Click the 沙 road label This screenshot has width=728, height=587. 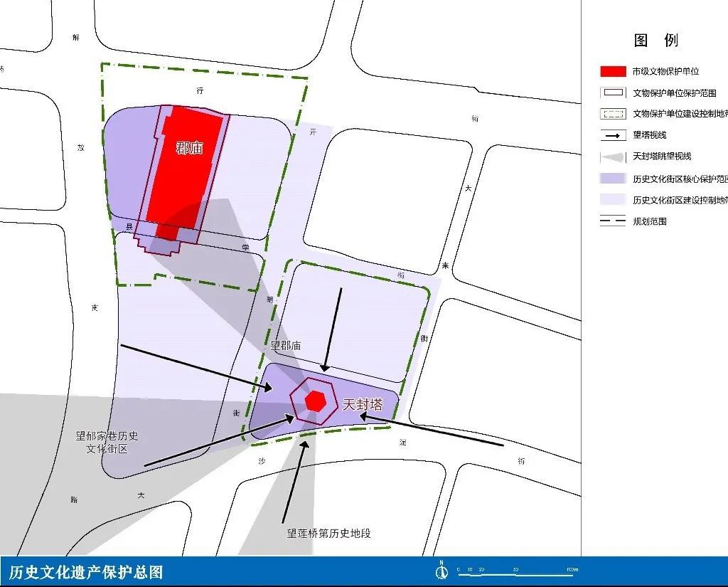tap(262, 461)
